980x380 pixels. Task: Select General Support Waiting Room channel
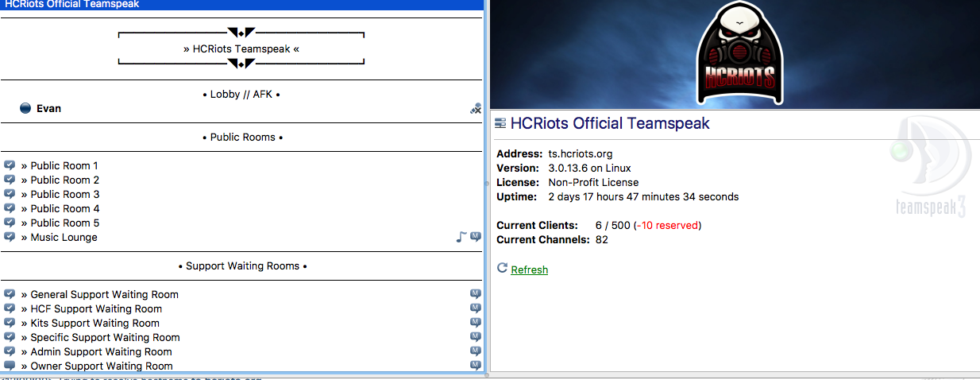(x=241, y=294)
